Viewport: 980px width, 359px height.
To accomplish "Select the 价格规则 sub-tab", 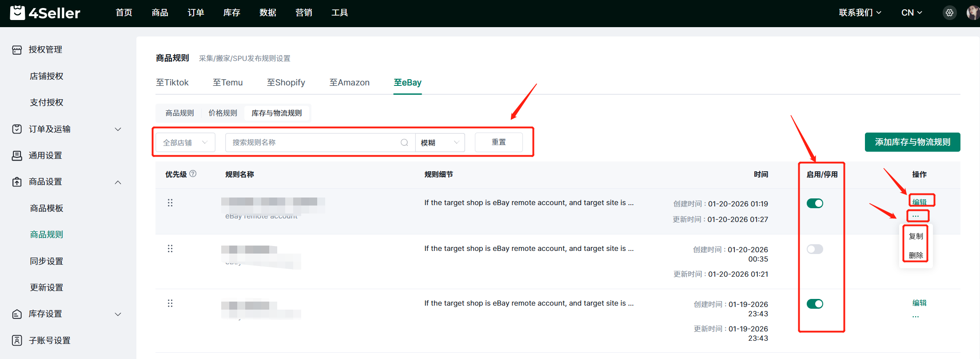I will pyautogui.click(x=223, y=113).
